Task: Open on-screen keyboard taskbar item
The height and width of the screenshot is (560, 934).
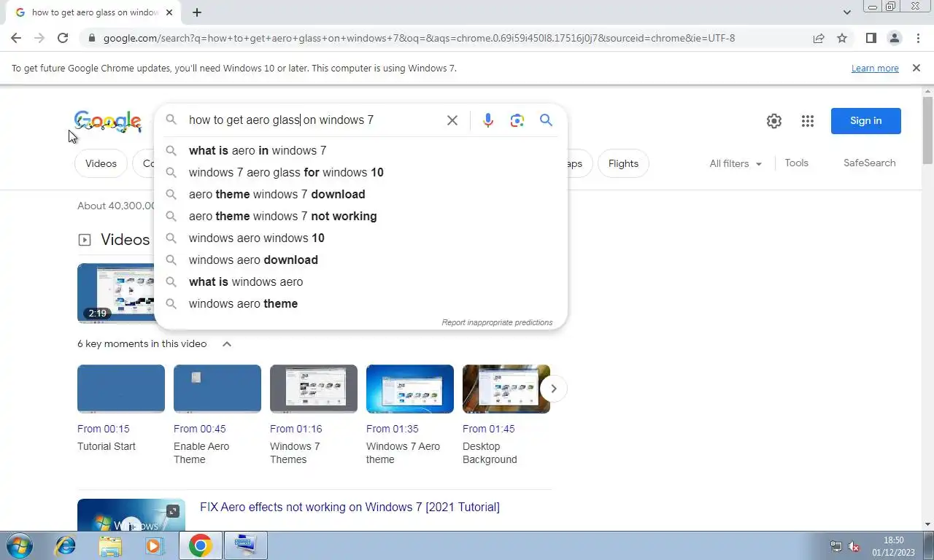Action: point(245,545)
